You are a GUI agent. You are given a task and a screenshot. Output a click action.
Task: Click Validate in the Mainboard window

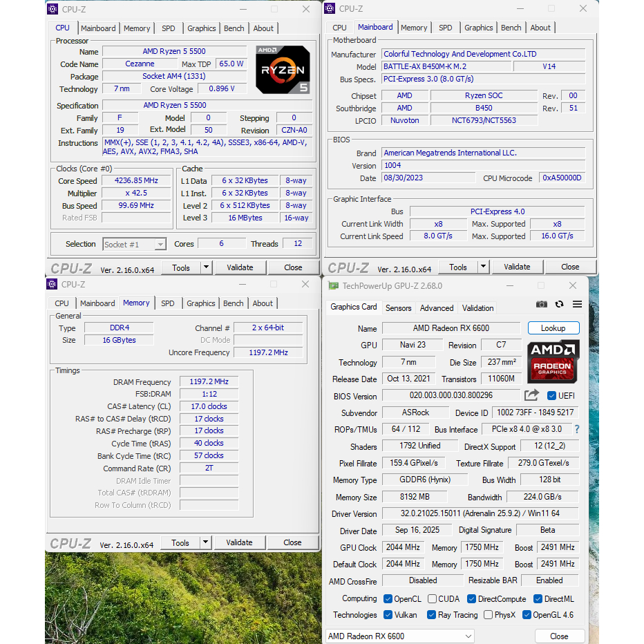517,267
